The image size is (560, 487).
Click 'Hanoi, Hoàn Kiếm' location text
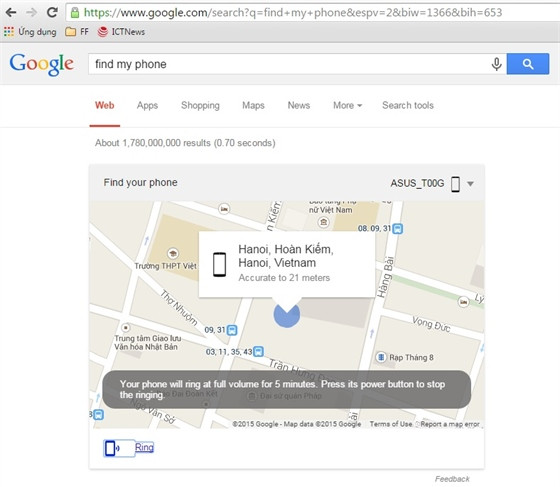click(x=286, y=249)
